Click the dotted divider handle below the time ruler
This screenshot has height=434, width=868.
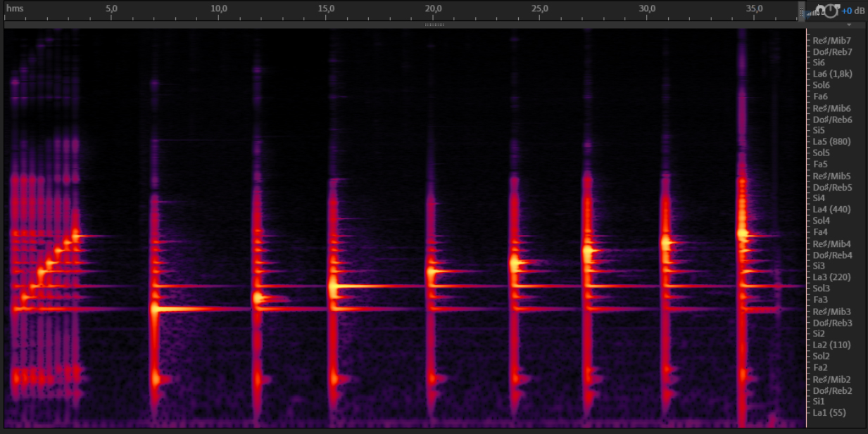(434, 25)
